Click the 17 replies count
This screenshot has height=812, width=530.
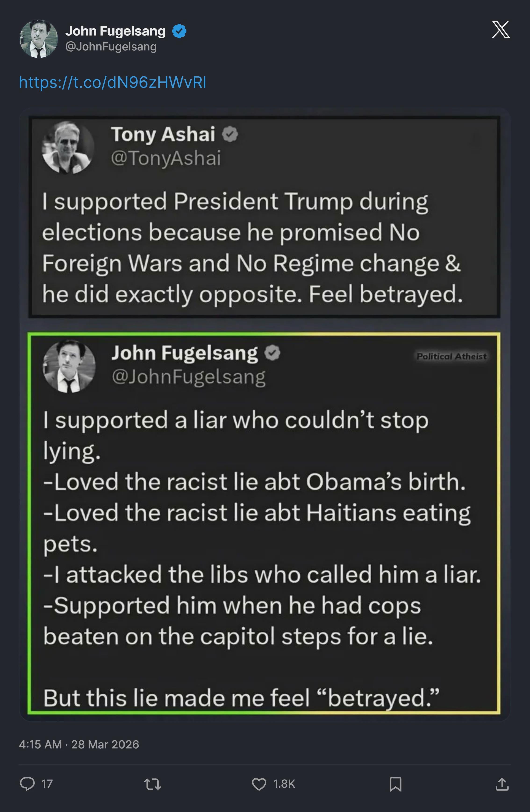[47, 784]
